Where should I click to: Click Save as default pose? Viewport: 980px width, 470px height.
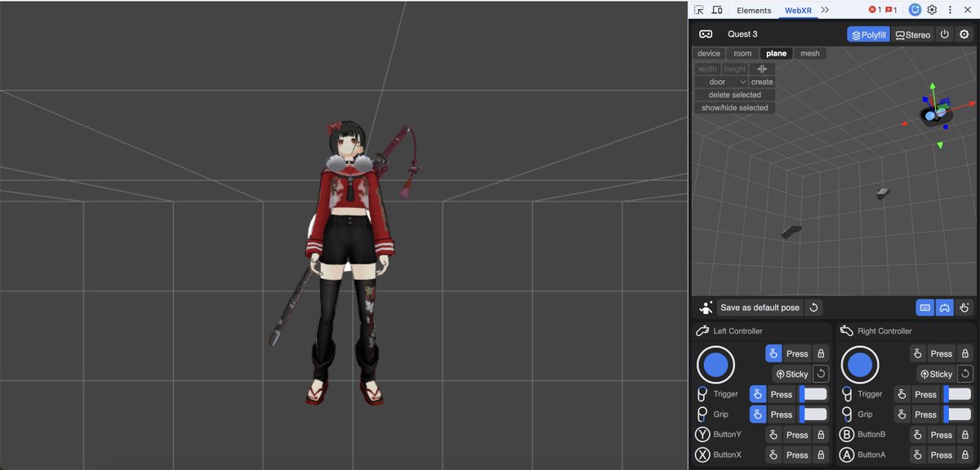point(760,308)
